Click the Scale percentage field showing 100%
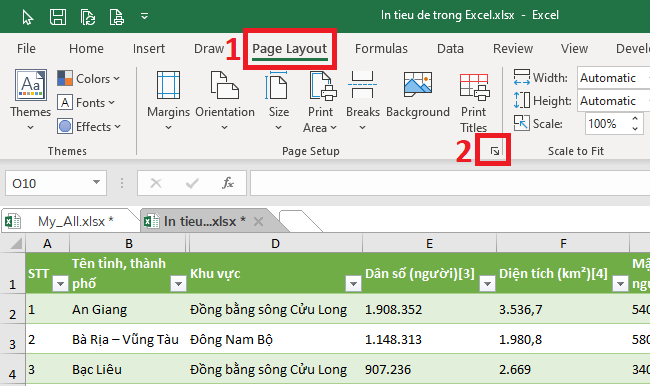 (607, 124)
